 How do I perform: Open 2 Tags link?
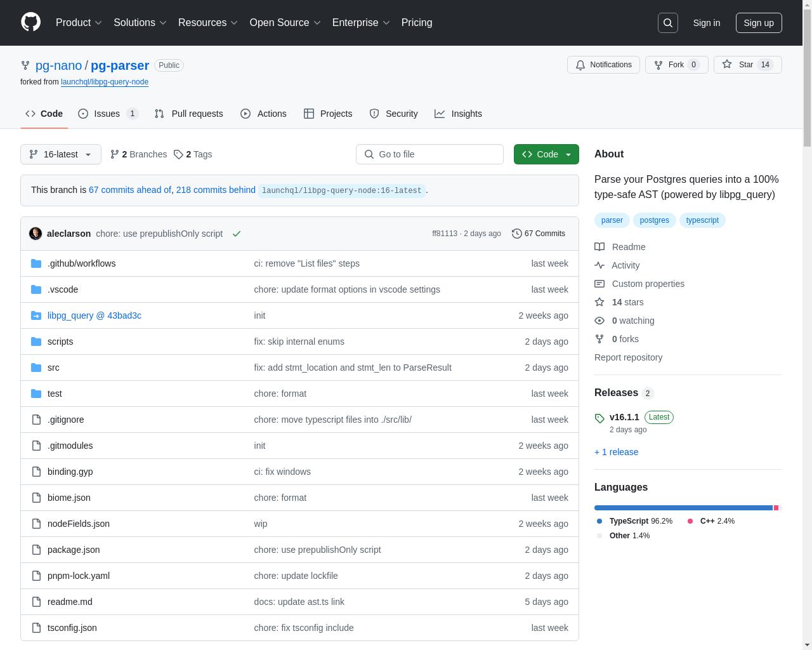[x=193, y=154]
